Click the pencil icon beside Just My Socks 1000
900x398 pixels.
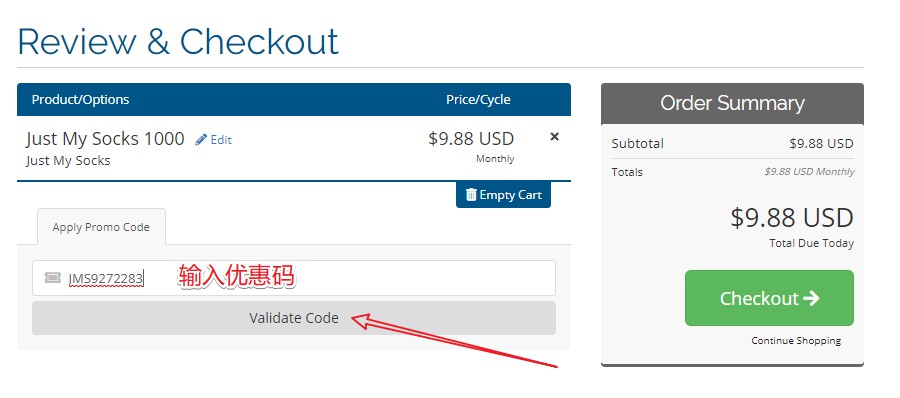(201, 140)
